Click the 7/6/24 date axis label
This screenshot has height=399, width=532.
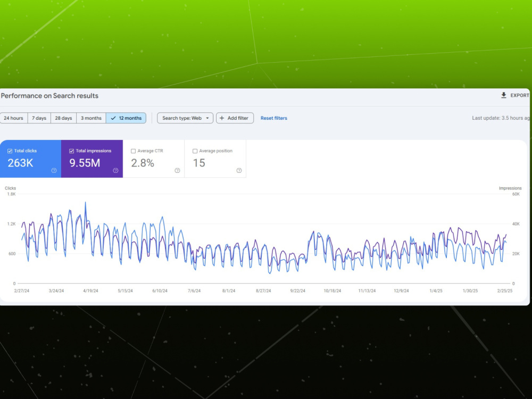point(194,291)
